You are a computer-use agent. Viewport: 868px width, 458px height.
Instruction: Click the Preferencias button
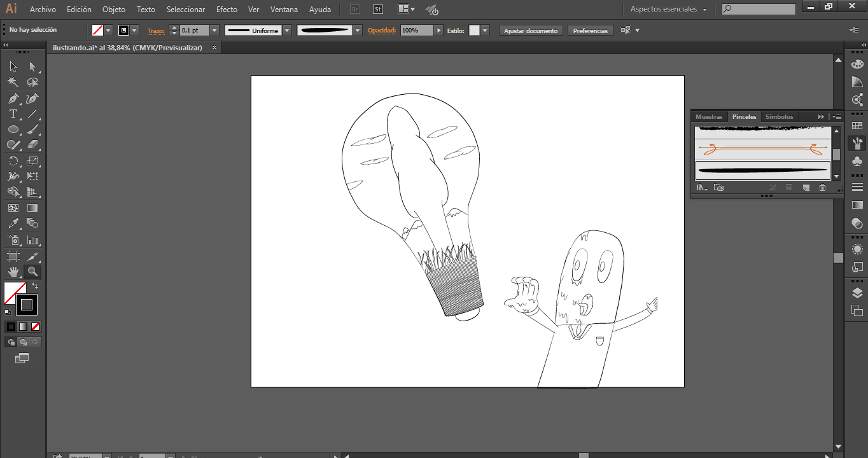click(590, 31)
